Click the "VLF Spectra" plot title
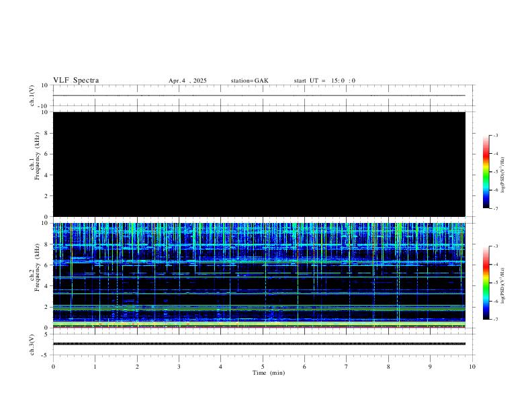532x411 pixels. 76,81
